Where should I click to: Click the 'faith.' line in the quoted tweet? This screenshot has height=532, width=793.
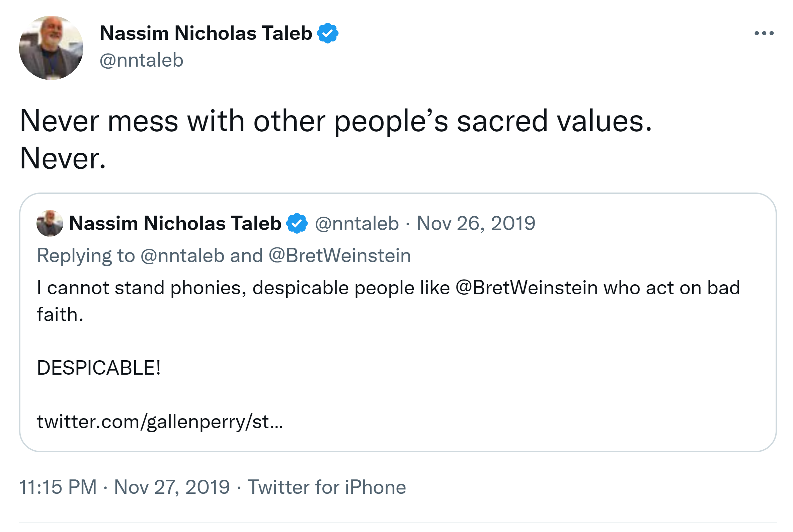pyautogui.click(x=60, y=314)
